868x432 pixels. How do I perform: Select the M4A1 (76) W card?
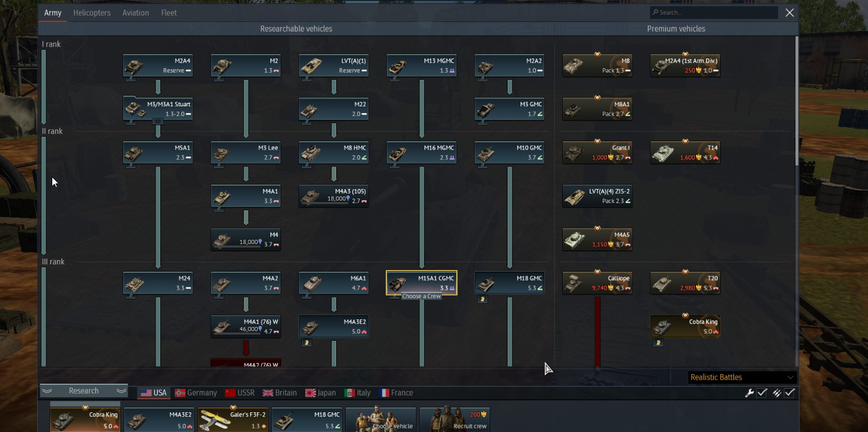(246, 327)
